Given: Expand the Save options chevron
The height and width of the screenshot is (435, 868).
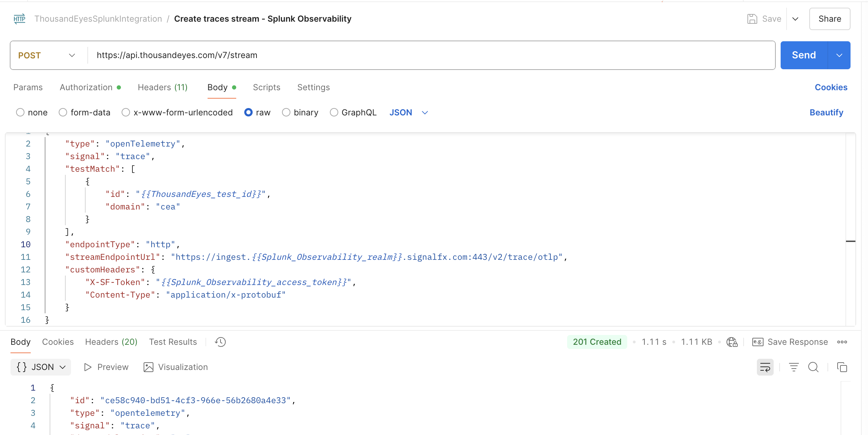Looking at the screenshot, I should click(x=795, y=19).
